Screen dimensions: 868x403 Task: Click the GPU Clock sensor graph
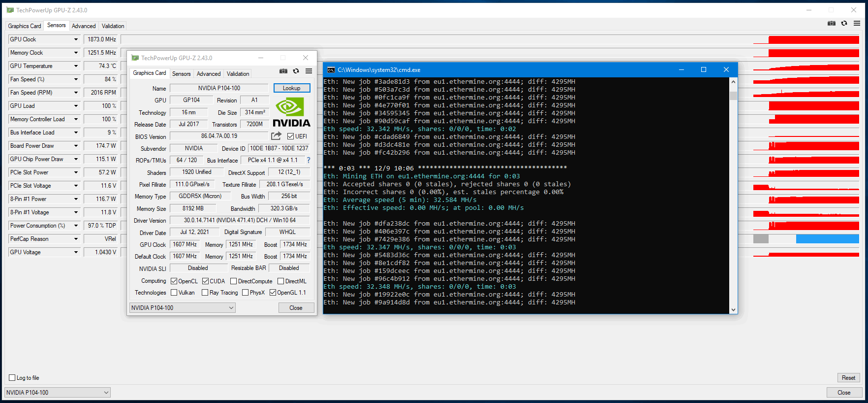(x=491, y=39)
